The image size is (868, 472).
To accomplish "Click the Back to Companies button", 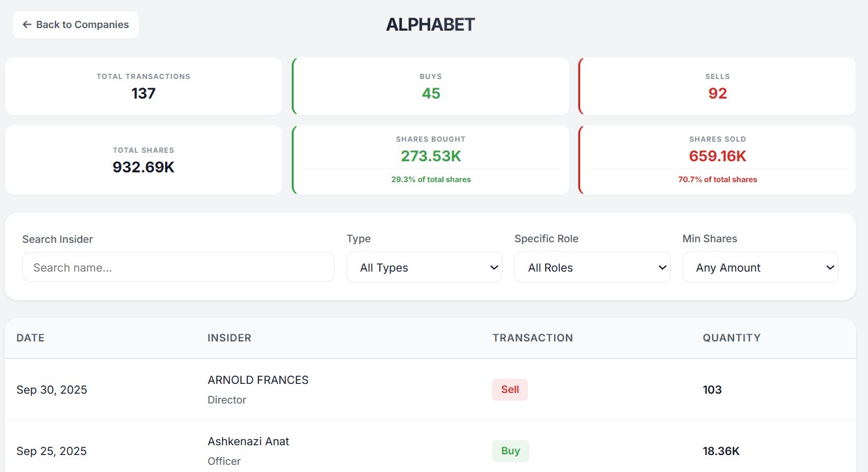I will (x=75, y=24).
